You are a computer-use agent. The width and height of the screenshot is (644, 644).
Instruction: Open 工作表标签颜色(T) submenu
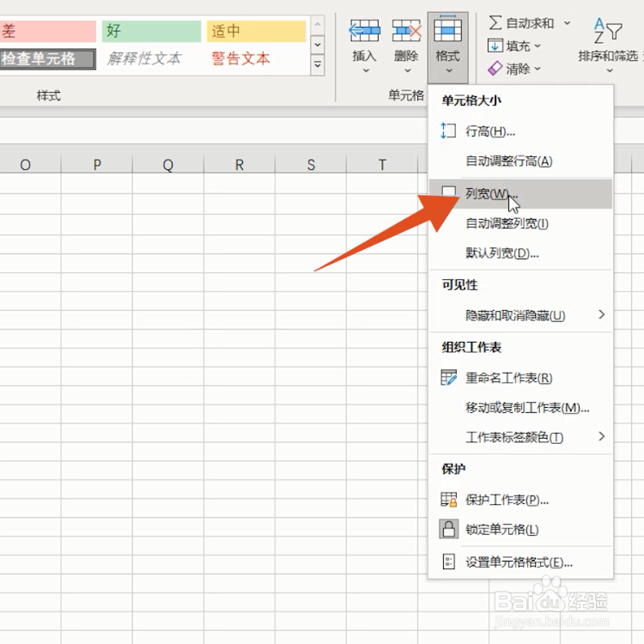pos(520,437)
